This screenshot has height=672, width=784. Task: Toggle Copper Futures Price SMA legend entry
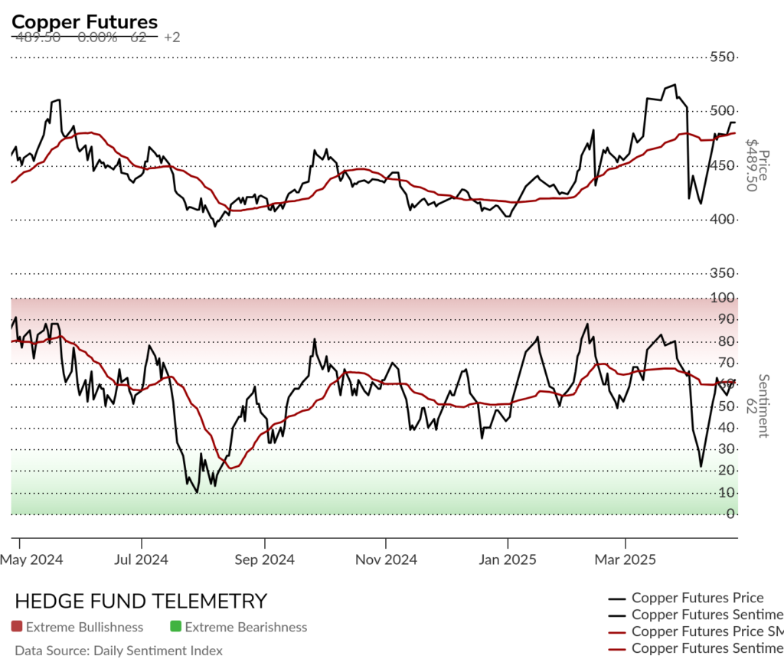696,631
